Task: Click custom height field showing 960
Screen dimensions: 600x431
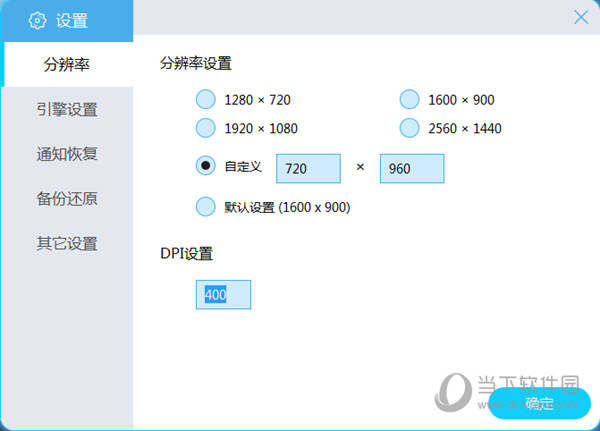Action: [412, 168]
